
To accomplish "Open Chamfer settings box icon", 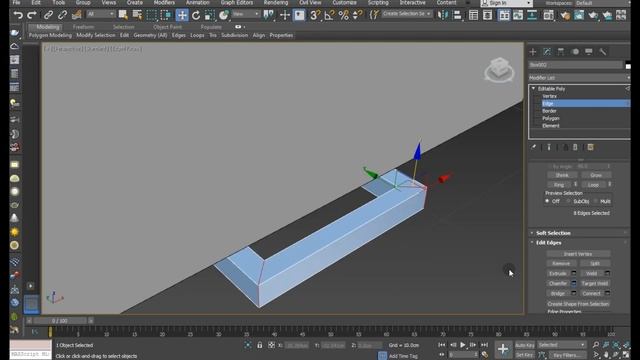I will click(x=573, y=283).
